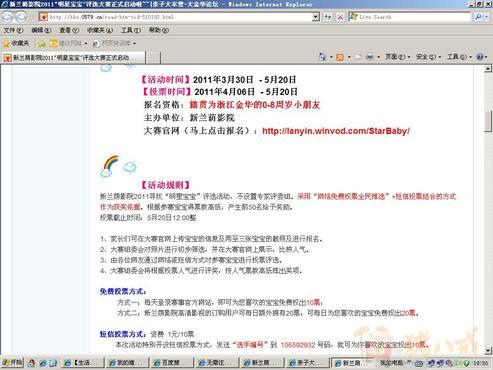Switch to the 我的电脑 taskbar window

pyautogui.click(x=392, y=363)
